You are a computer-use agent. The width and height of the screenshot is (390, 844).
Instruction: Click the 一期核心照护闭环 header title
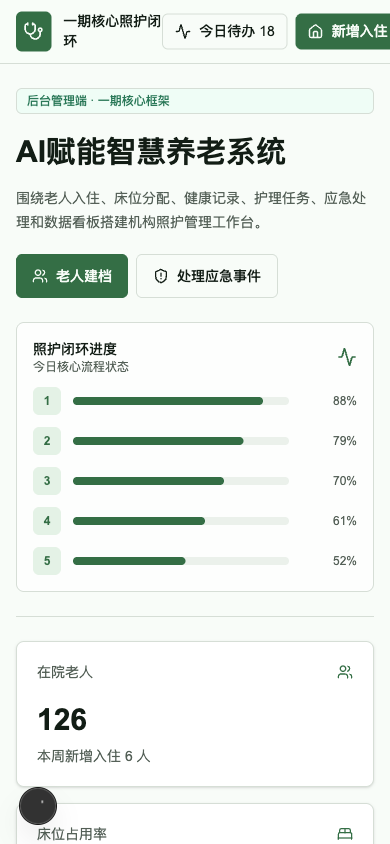[112, 32]
